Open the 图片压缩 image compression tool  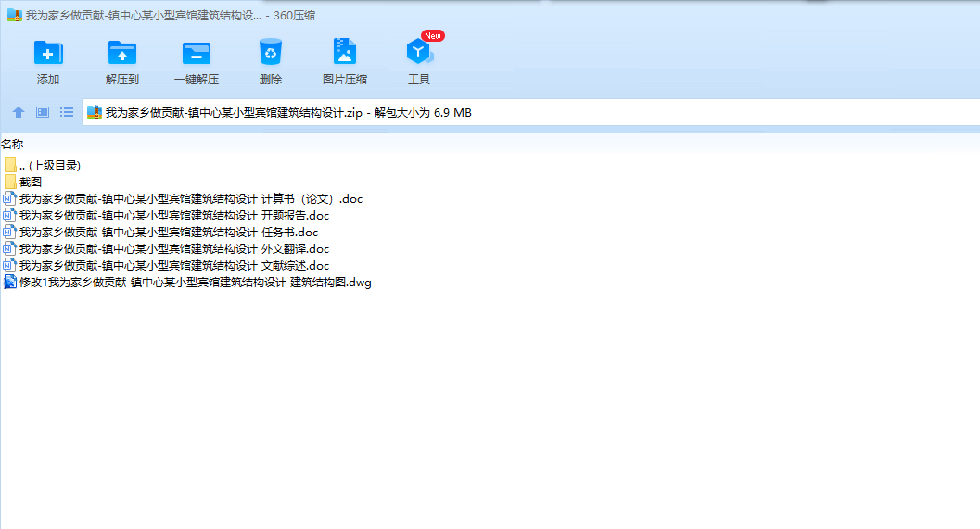pyautogui.click(x=344, y=52)
